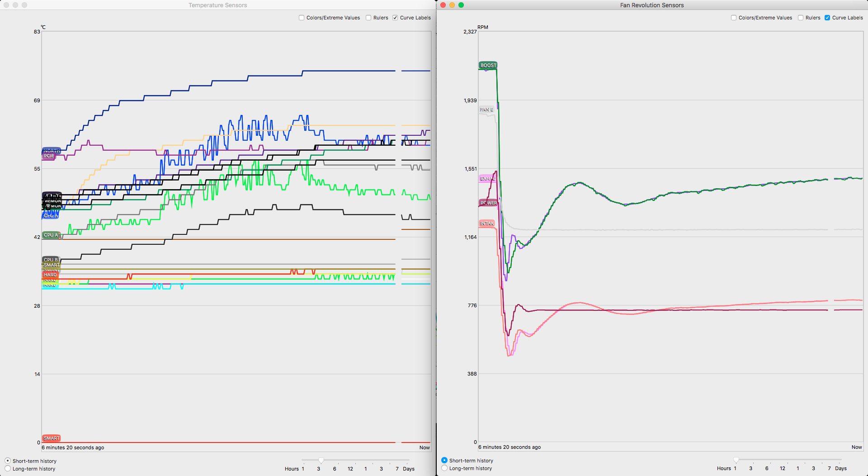
Task: Enable Colors/Extreme Values in Fan Revolution Sensors
Action: 734,18
